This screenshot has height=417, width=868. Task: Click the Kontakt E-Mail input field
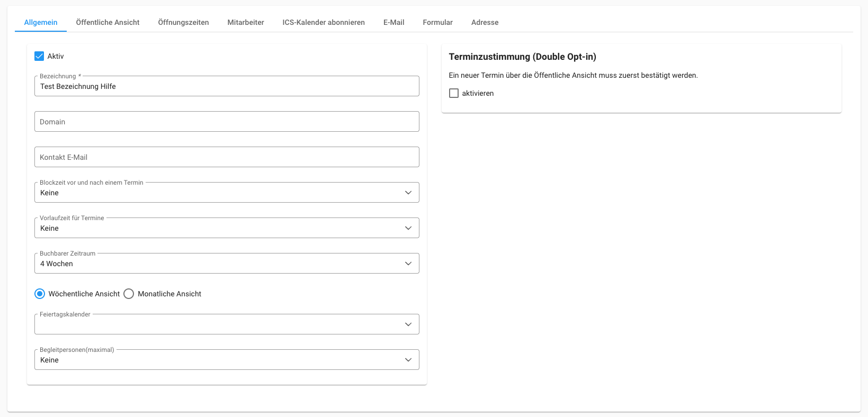coord(227,157)
